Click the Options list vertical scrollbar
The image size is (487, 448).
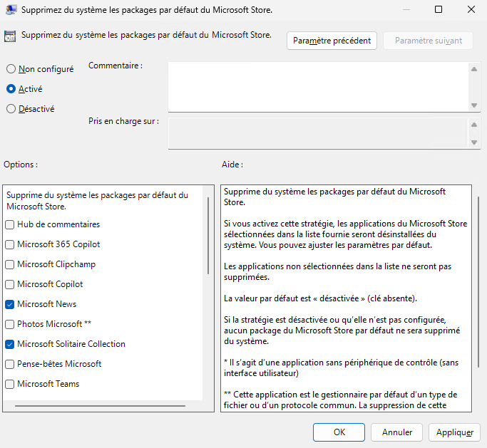208,236
